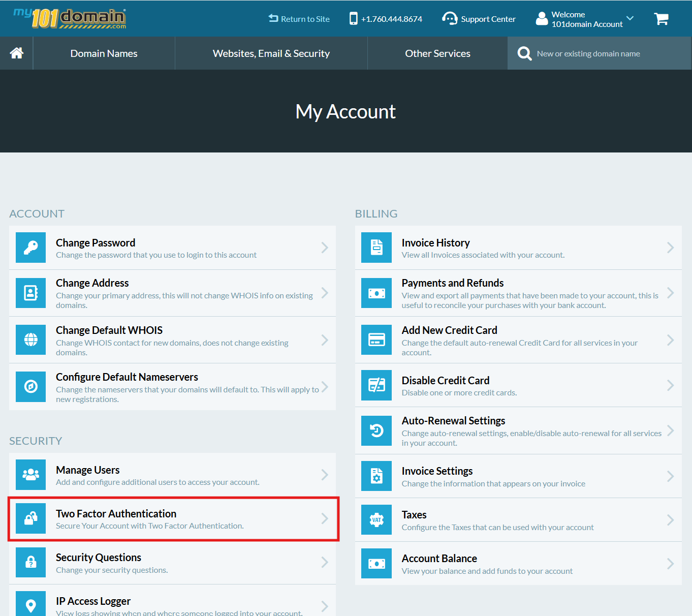Open the Other Services menu
Screen dimensions: 692x616
pyautogui.click(x=437, y=53)
